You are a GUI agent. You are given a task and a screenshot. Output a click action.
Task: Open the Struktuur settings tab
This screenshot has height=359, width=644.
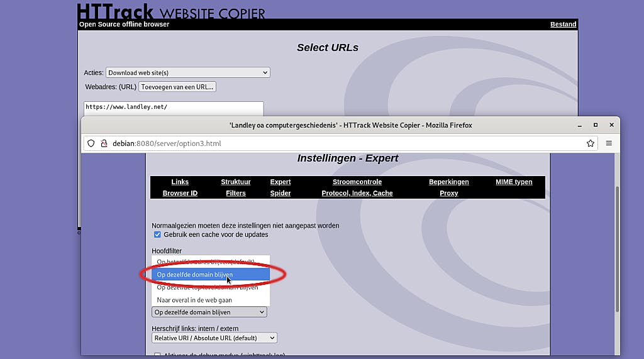click(236, 182)
